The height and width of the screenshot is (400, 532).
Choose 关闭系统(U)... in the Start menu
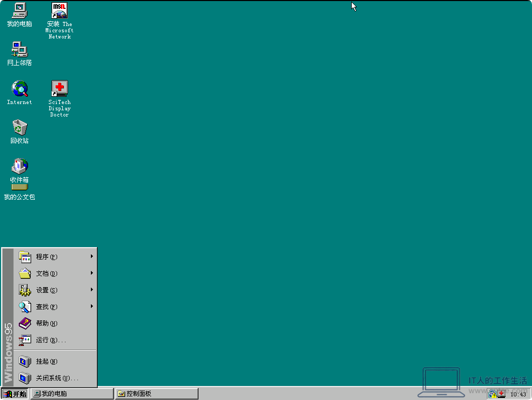(x=55, y=378)
